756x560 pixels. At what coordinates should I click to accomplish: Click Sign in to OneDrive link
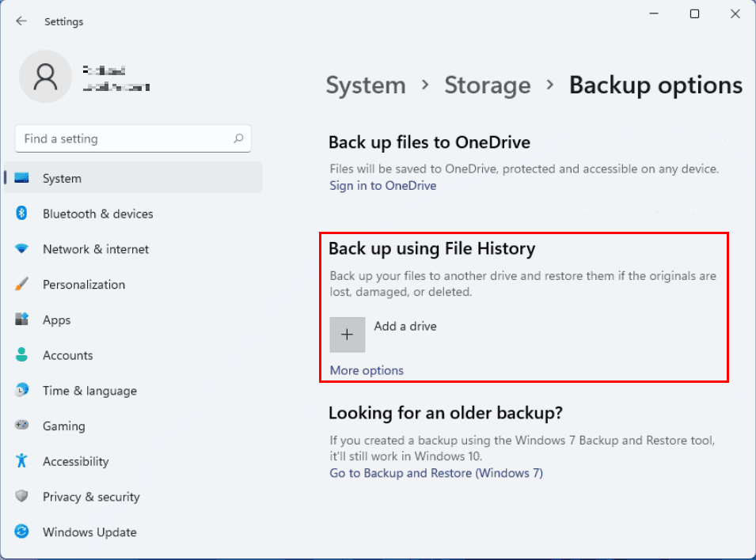coord(382,186)
